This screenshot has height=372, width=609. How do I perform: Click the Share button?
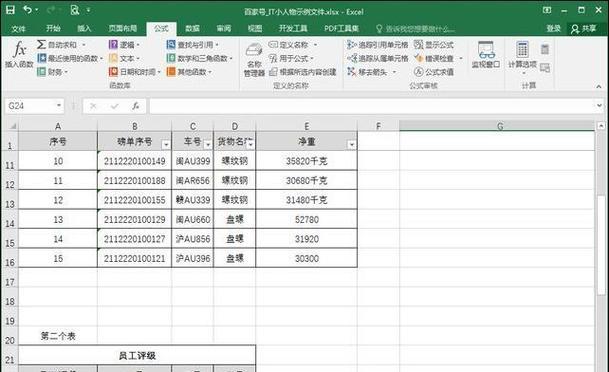point(583,28)
